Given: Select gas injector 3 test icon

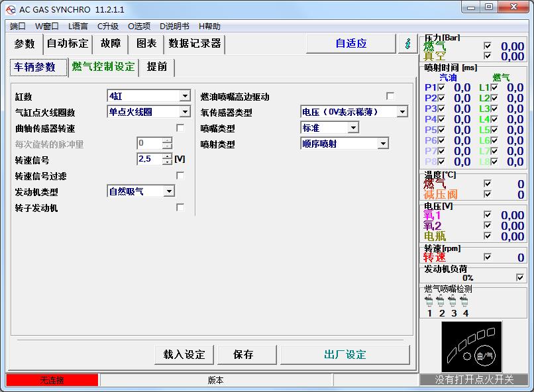Looking at the screenshot, I should [453, 301].
